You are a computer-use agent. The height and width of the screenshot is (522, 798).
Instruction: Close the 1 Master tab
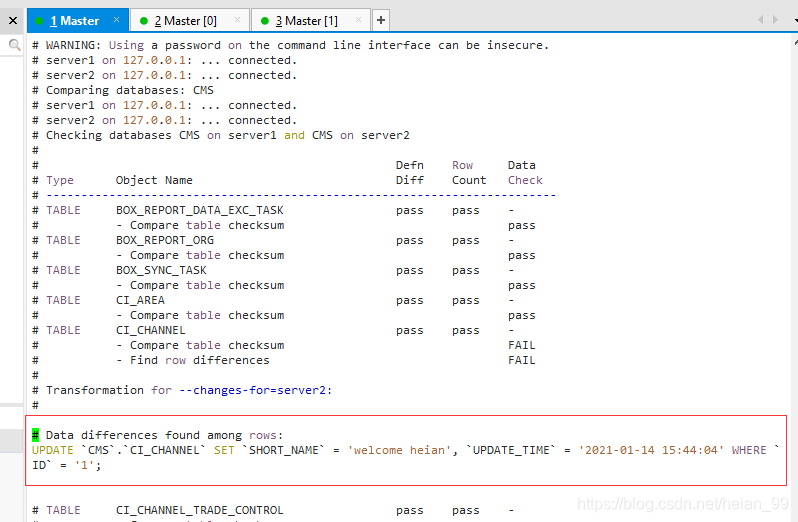click(x=116, y=19)
